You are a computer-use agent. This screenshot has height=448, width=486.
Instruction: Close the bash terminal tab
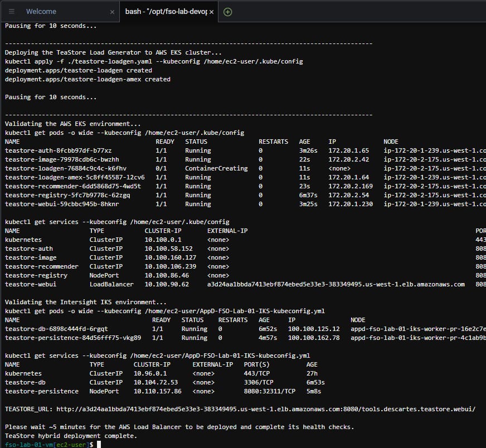click(212, 12)
